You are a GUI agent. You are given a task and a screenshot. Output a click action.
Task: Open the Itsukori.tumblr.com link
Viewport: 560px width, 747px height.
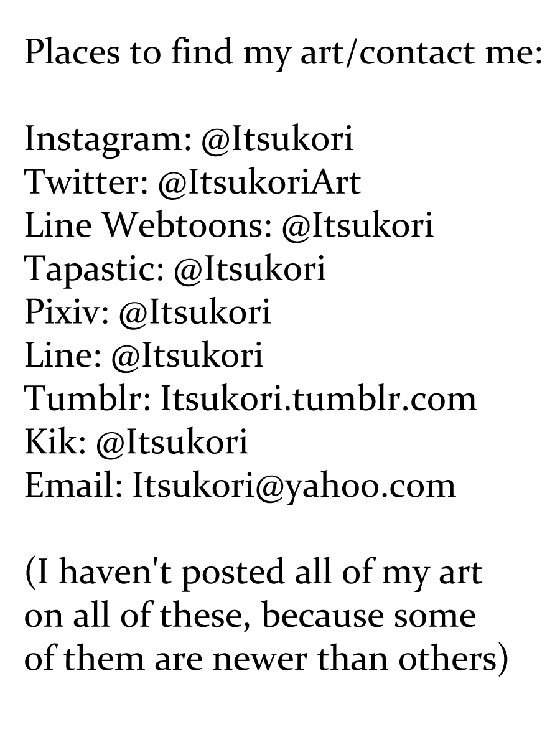[x=319, y=398]
